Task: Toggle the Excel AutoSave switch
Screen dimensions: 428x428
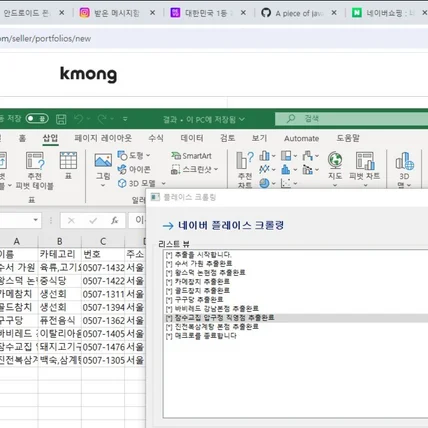Action: coord(37,119)
